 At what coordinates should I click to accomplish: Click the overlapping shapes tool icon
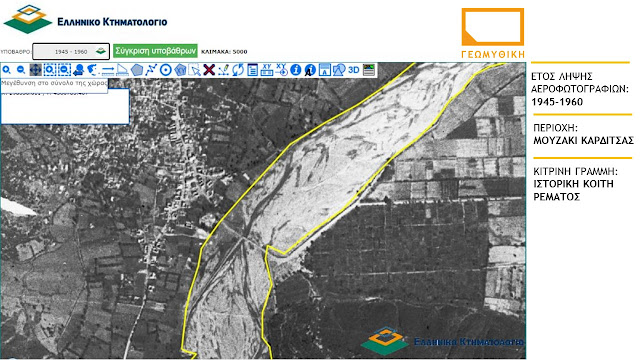coord(339,70)
